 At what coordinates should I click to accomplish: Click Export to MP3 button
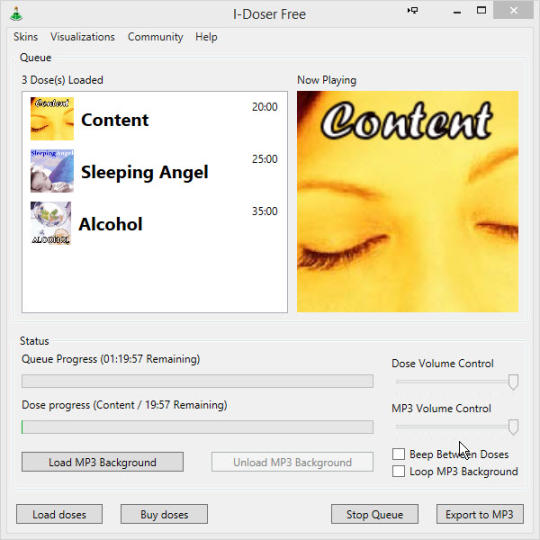pyautogui.click(x=480, y=514)
